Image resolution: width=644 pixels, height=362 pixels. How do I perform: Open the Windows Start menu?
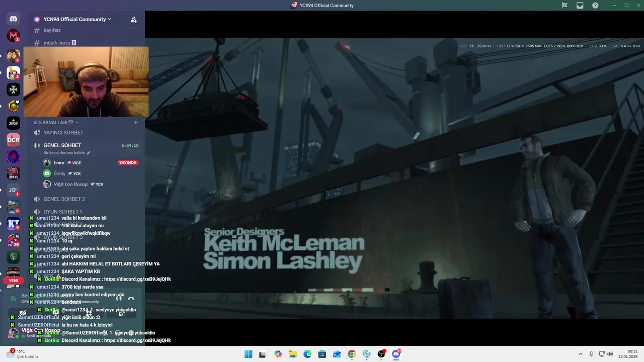(x=249, y=354)
